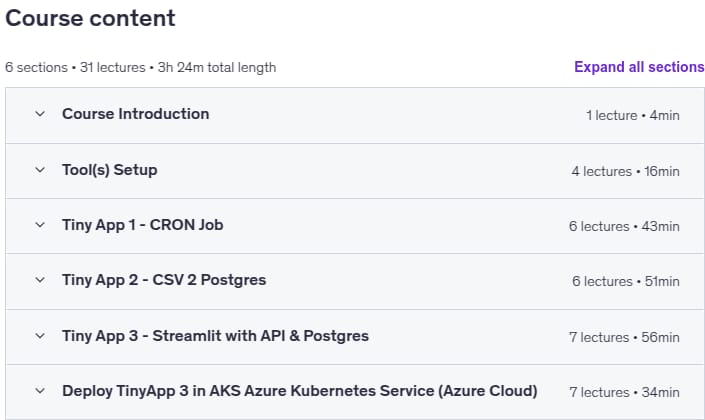The image size is (705, 420).
Task: Click the 4 lectures • 16min label
Action: click(x=625, y=171)
